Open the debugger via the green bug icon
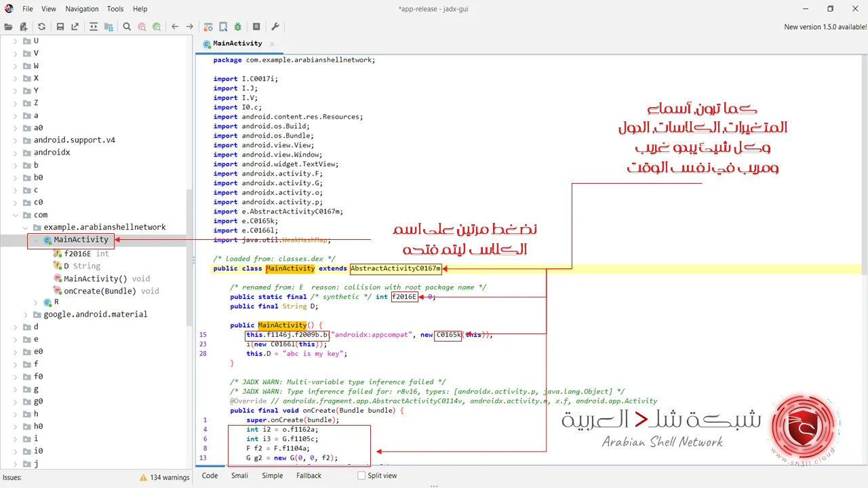Screen dimensions: 868x488 coord(238,27)
